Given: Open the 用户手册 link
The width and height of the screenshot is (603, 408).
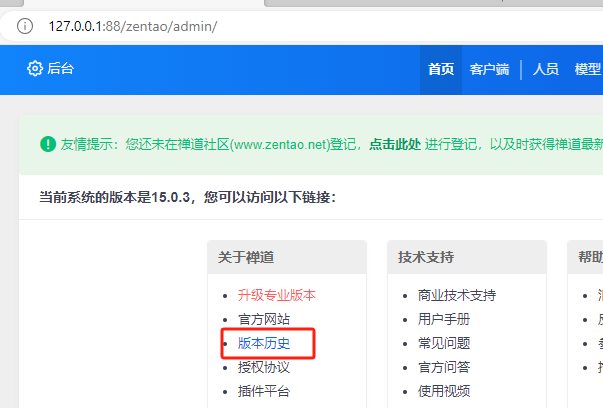Looking at the screenshot, I should tap(444, 319).
